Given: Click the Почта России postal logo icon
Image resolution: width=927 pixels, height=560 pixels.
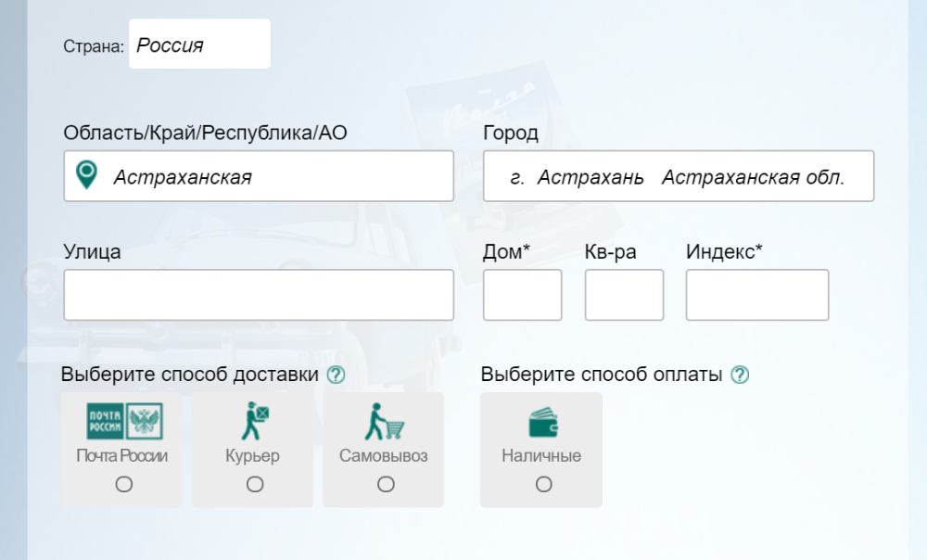Looking at the screenshot, I should pos(123,422).
